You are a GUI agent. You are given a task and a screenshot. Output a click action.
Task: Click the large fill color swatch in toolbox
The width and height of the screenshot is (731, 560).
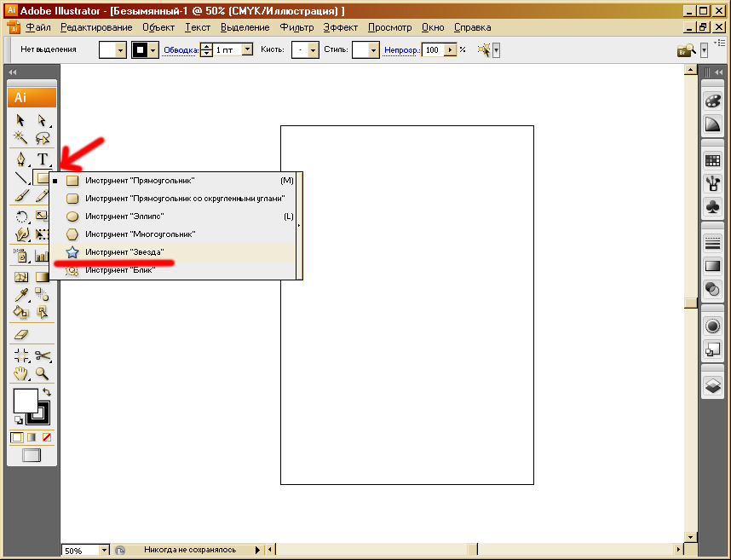(26, 401)
